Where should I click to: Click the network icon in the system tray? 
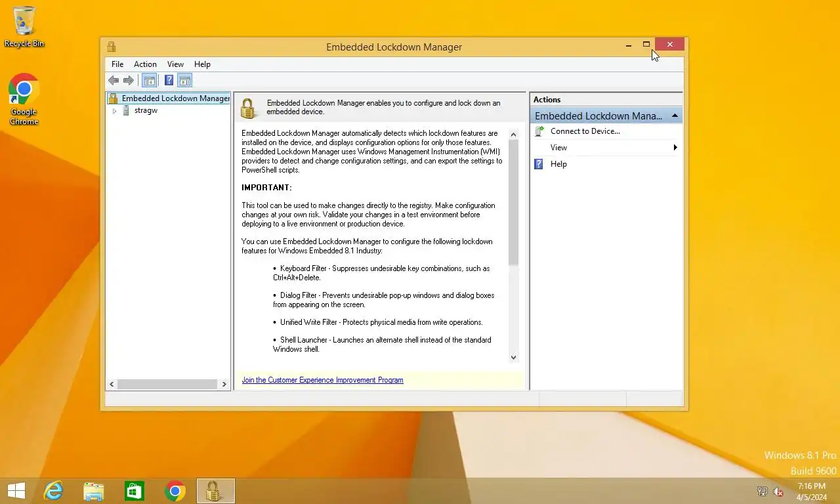click(762, 491)
